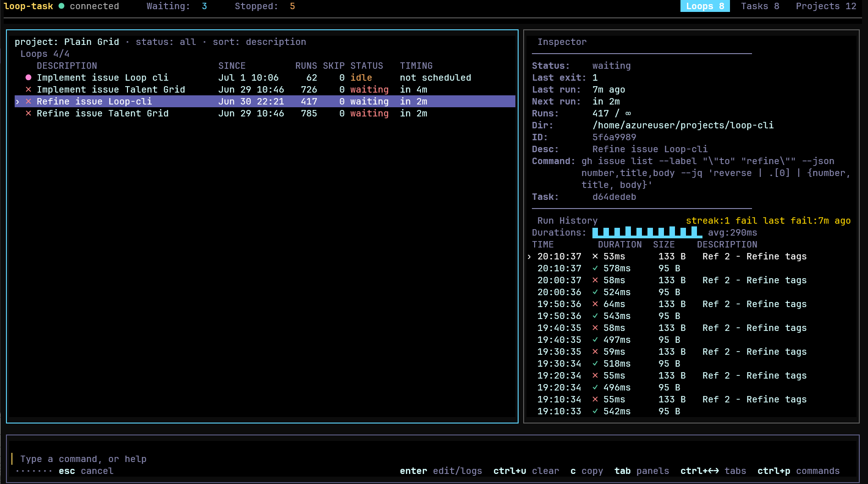
Task: Click the enter edit/logs hint
Action: click(441, 471)
